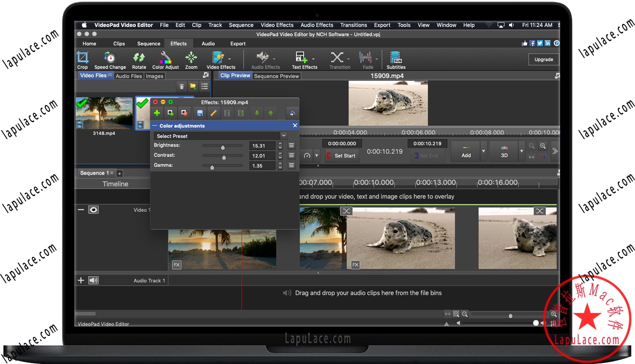Switch to the Sequence Preview tab
The image size is (635, 364).
click(x=276, y=75)
